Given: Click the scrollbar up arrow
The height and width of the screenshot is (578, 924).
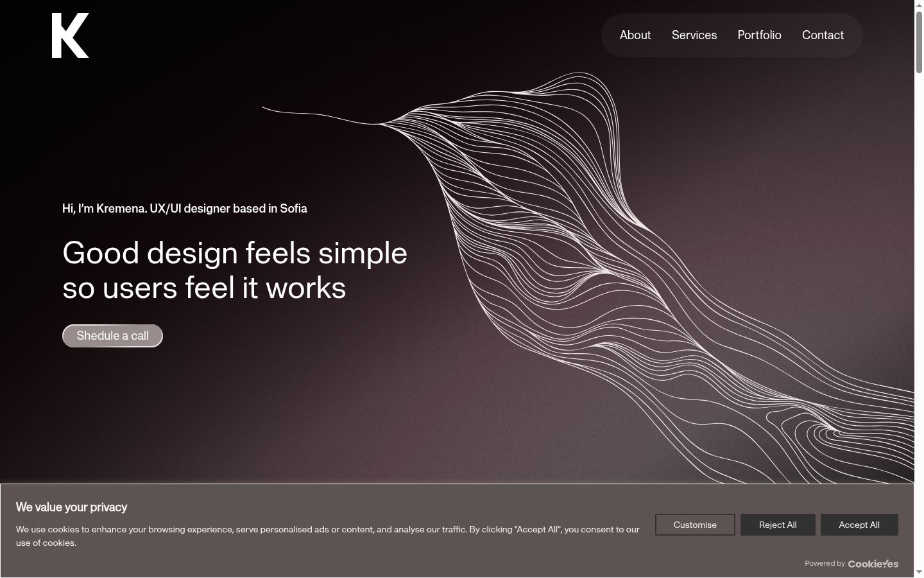Looking at the screenshot, I should (x=919, y=5).
